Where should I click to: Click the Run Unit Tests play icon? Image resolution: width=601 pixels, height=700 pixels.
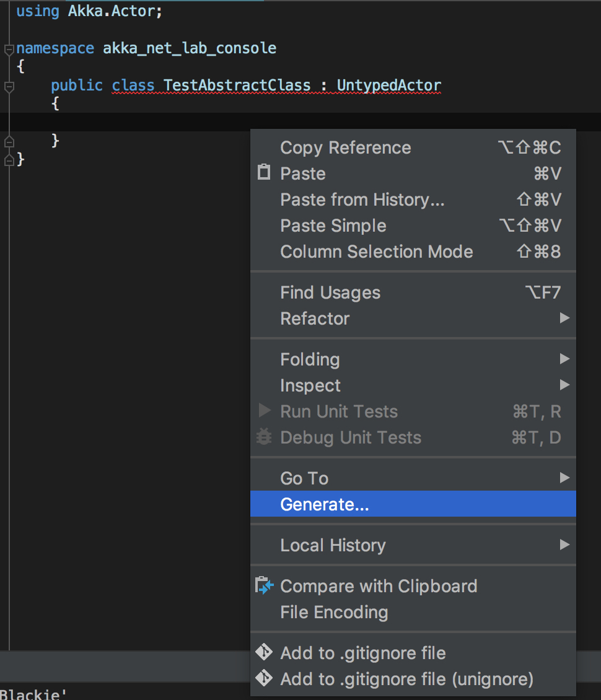tap(265, 411)
